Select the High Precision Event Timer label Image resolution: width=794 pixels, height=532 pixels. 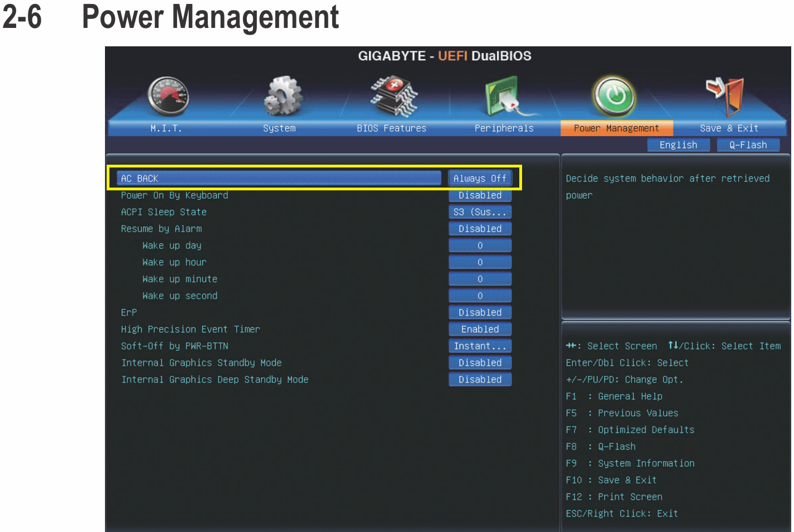tap(190, 329)
